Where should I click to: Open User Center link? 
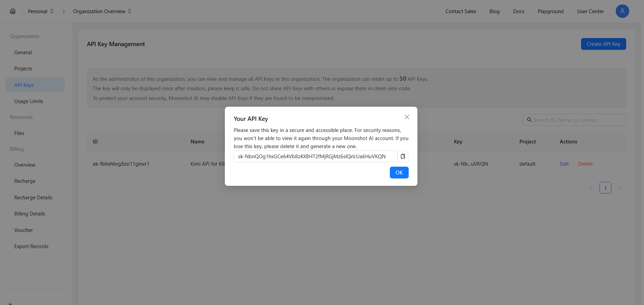[x=590, y=11]
